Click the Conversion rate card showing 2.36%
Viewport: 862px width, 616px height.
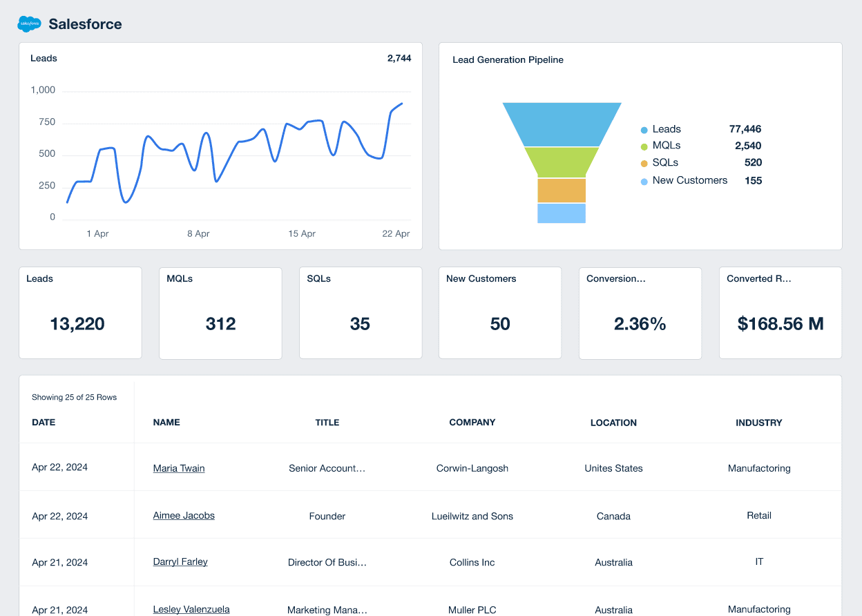(640, 313)
